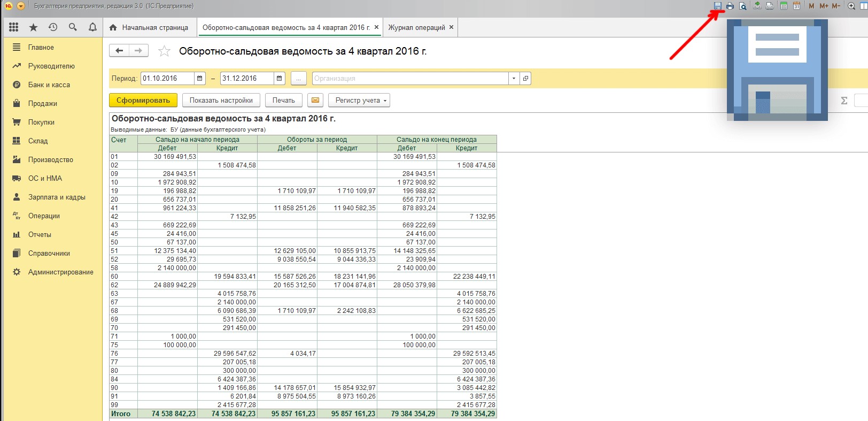Open print preview with the magnifier page icon
This screenshot has width=868, height=421.
[743, 6]
